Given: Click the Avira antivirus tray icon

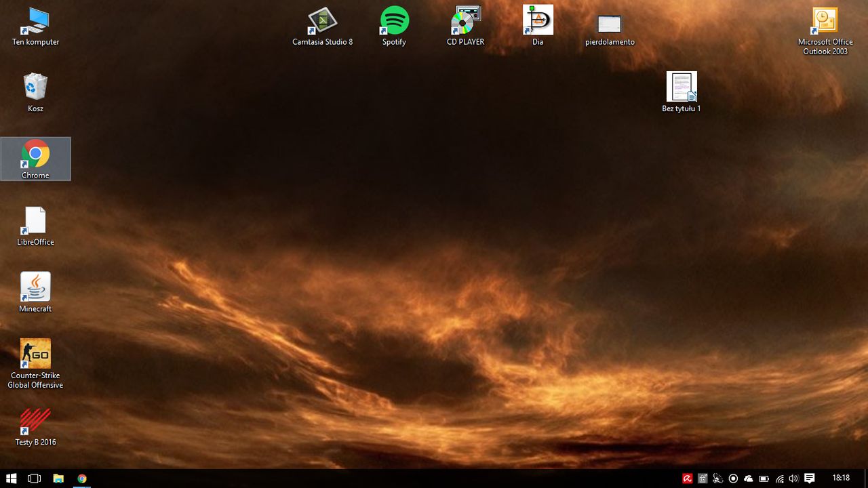Looking at the screenshot, I should click(x=688, y=479).
